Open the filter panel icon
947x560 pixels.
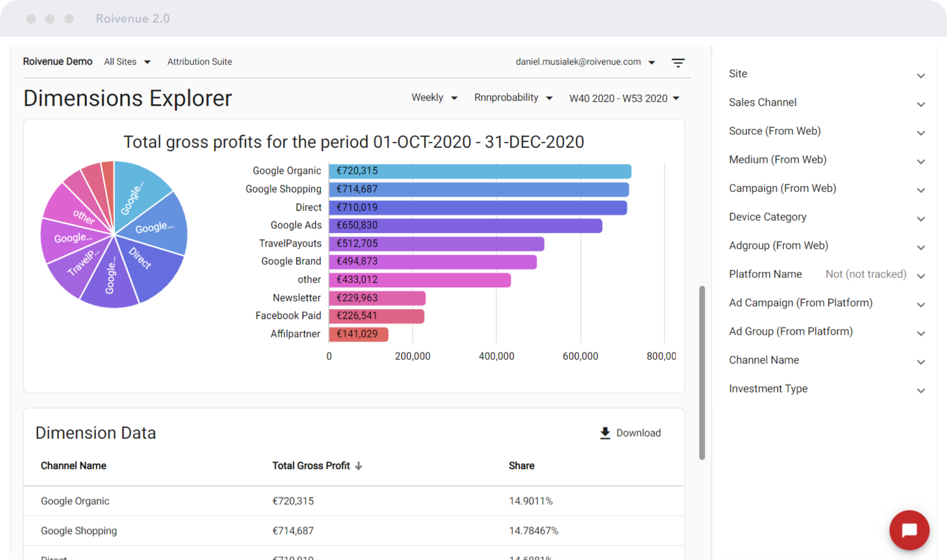click(678, 62)
